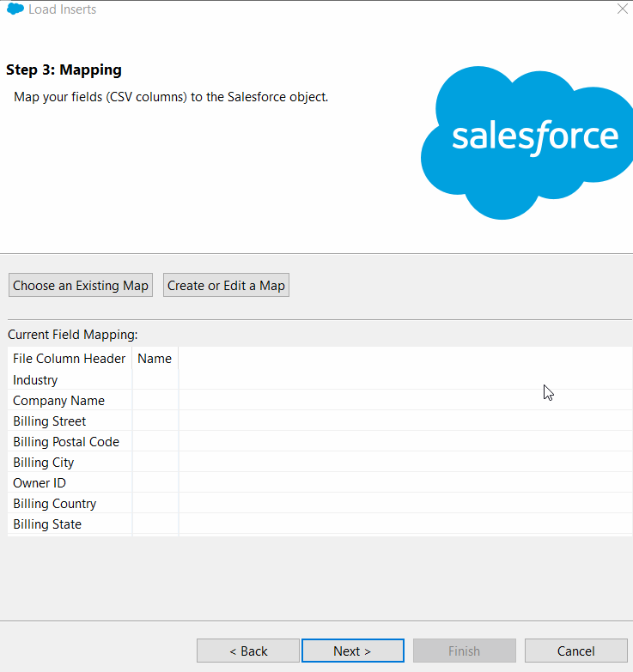633x672 pixels.
Task: Close the Load Inserts dialog
Action: coord(623,9)
